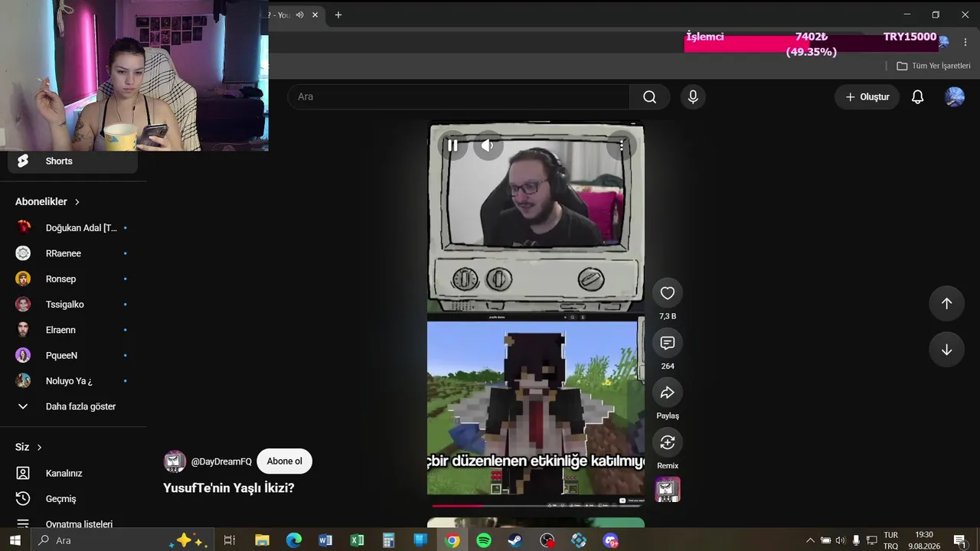Open Task View on the taskbar
Viewport: 980px width, 551px height.
coord(230,540)
